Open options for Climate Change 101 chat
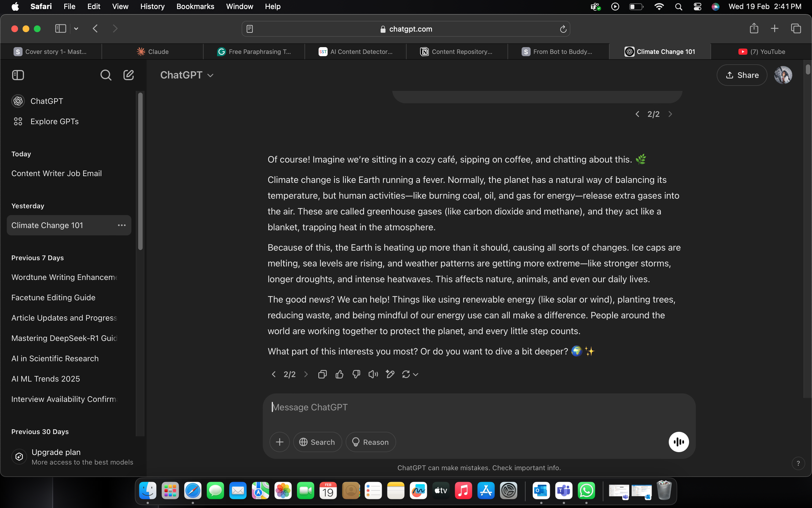 pyautogui.click(x=122, y=225)
